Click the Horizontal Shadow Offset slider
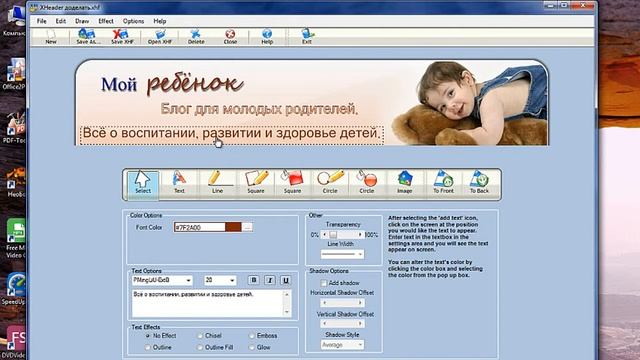The width and height of the screenshot is (640, 360). 342,303
